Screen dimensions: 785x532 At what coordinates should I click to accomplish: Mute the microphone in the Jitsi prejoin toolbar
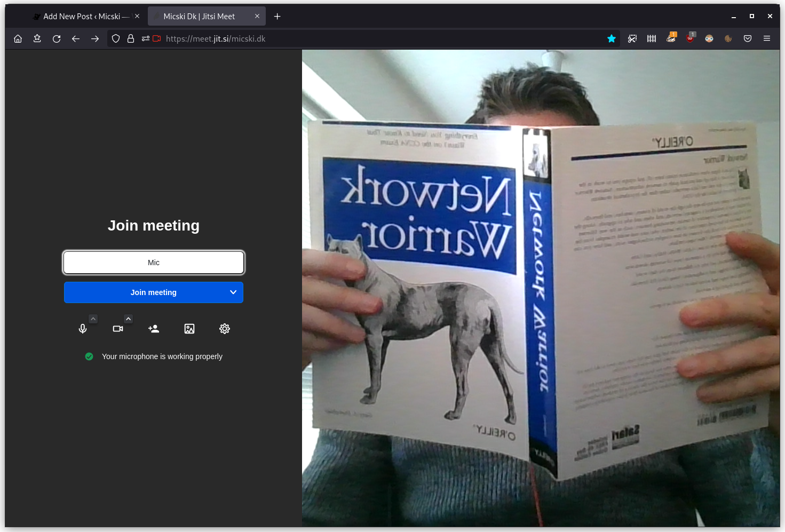click(83, 329)
